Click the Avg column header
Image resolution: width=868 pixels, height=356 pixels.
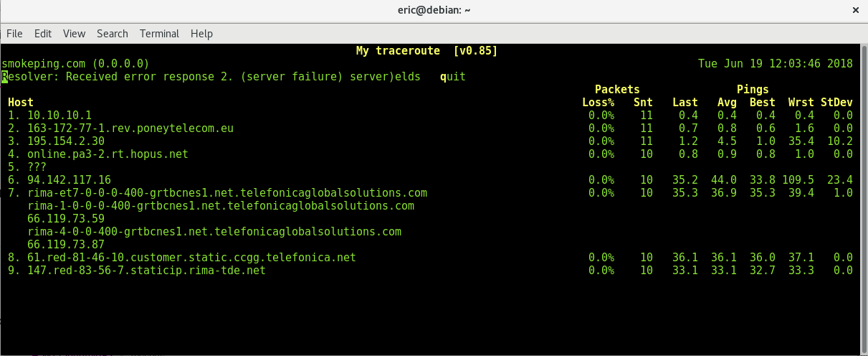click(727, 103)
